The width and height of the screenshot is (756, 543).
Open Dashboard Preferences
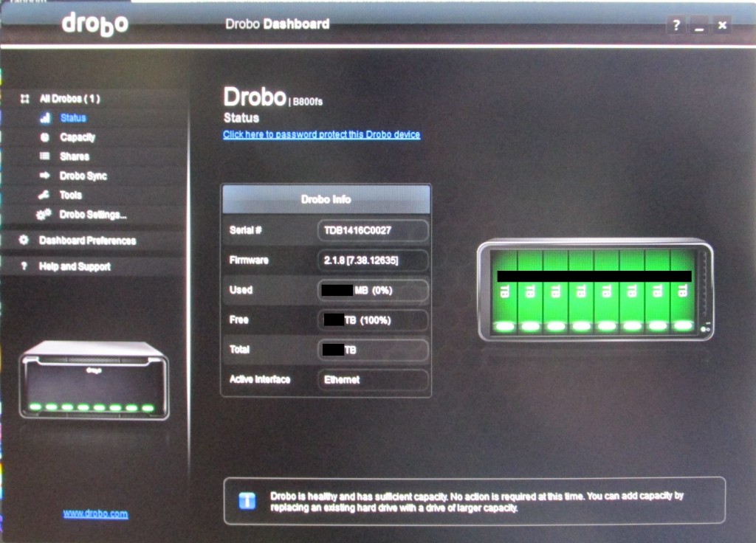(87, 241)
